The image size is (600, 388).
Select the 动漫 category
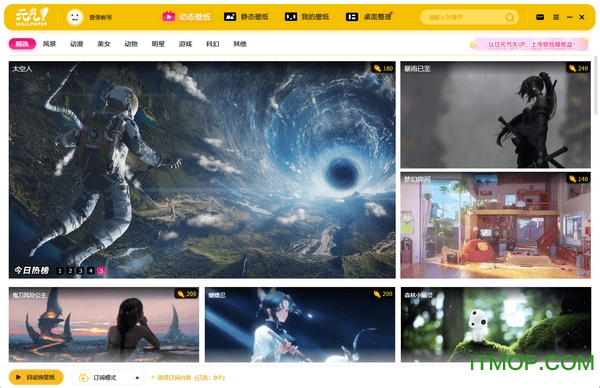point(77,44)
